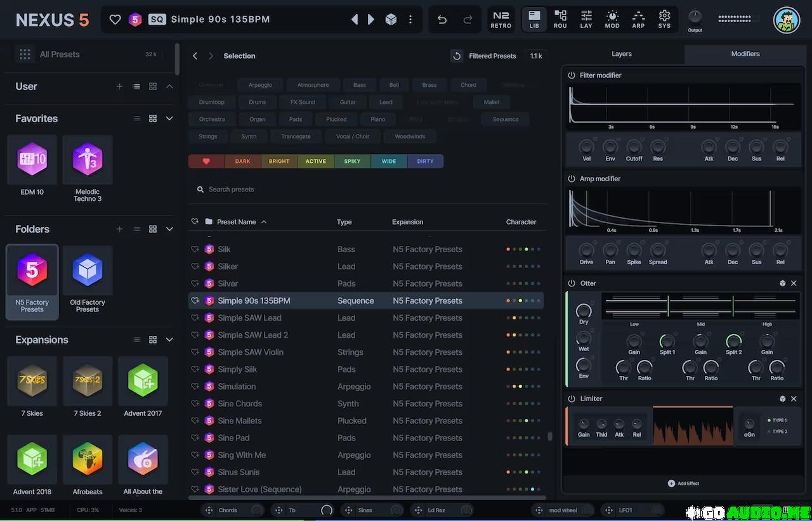Switch Favorites section to grid view
The height and width of the screenshot is (521, 812).
153,119
